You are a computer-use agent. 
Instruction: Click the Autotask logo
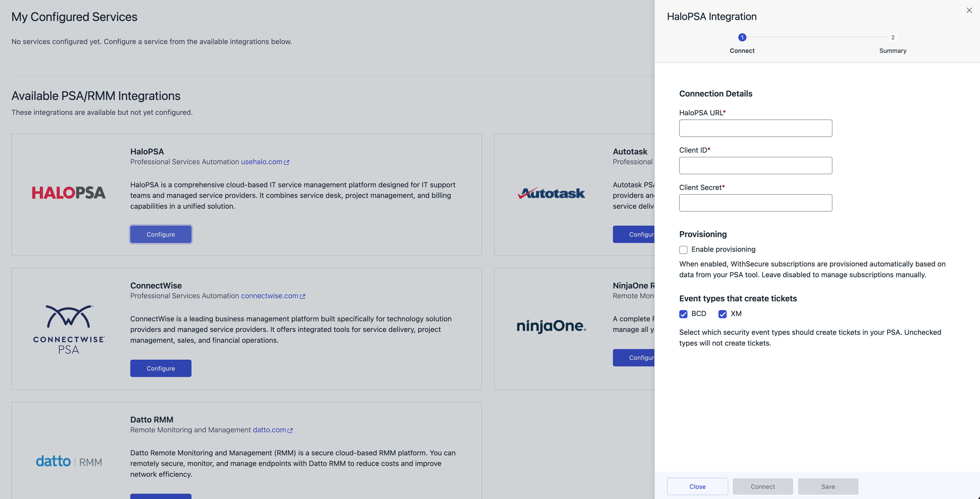[x=551, y=193]
